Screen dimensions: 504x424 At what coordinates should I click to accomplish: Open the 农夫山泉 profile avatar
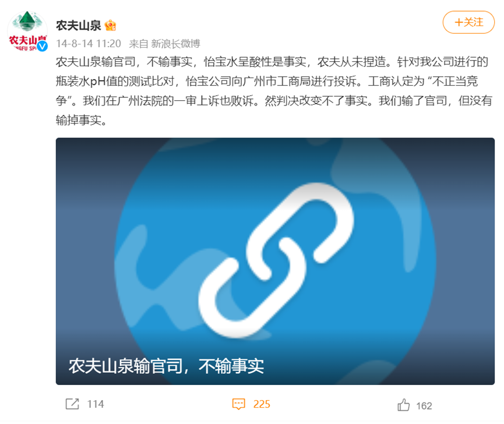27,31
